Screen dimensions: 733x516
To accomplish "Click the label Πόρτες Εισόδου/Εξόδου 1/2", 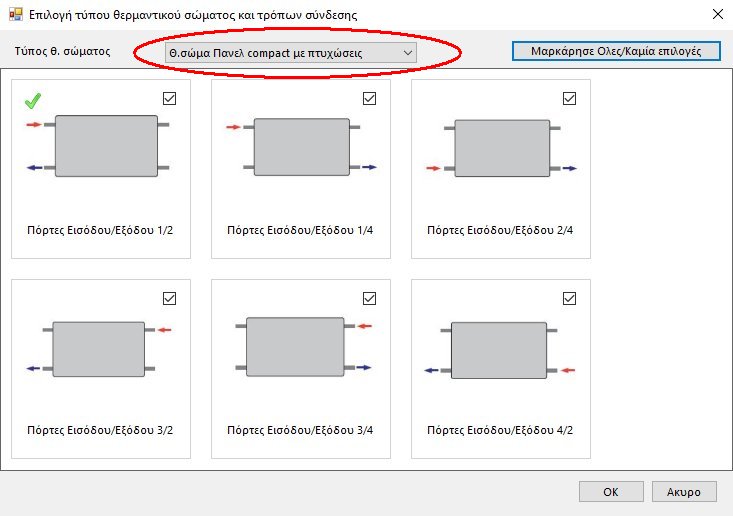I will pos(100,230).
